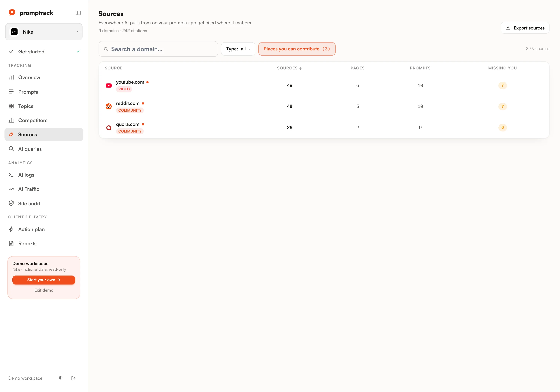
Task: Click the 3 / 9 sources counter
Action: 538,49
